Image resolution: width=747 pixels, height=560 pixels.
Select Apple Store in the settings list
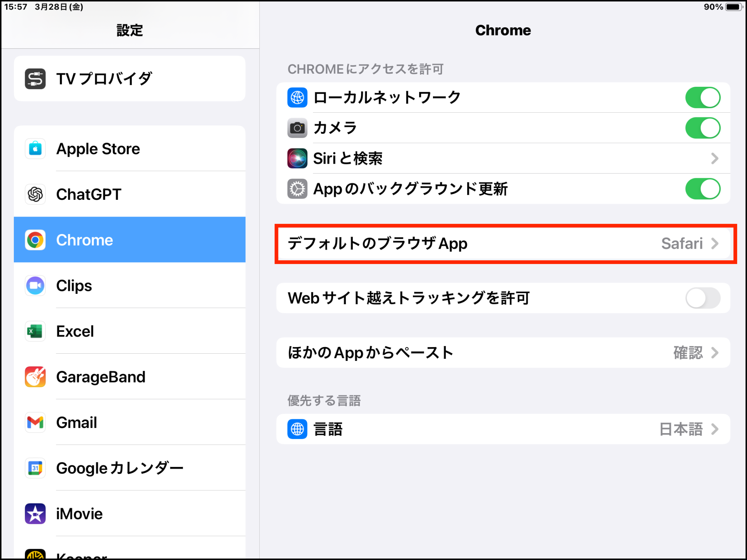tap(129, 149)
